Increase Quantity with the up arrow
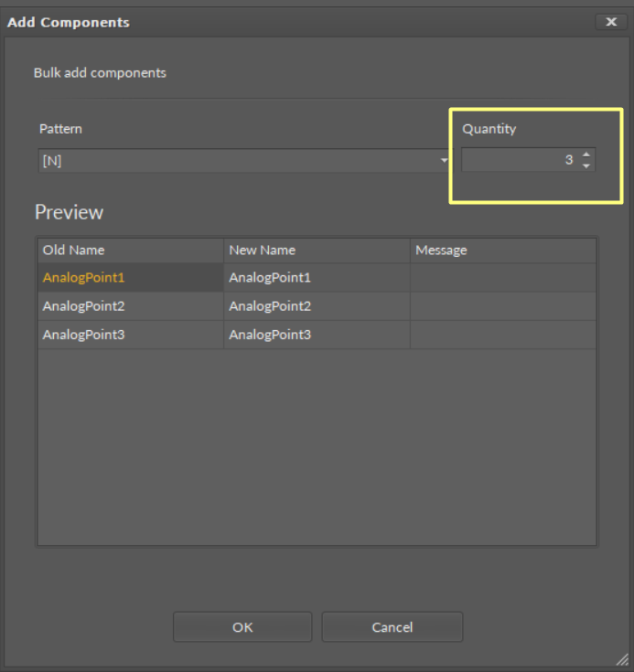The image size is (634, 672). [x=586, y=155]
